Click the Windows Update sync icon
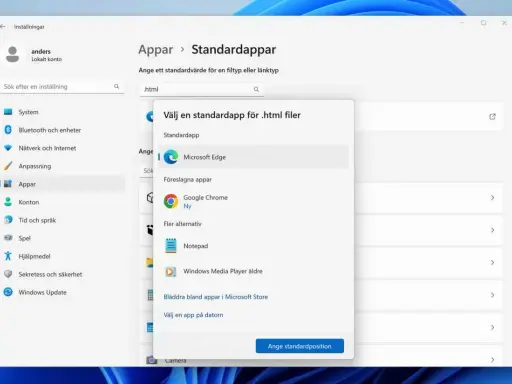Viewport: 512px width, 384px height. [x=8, y=292]
